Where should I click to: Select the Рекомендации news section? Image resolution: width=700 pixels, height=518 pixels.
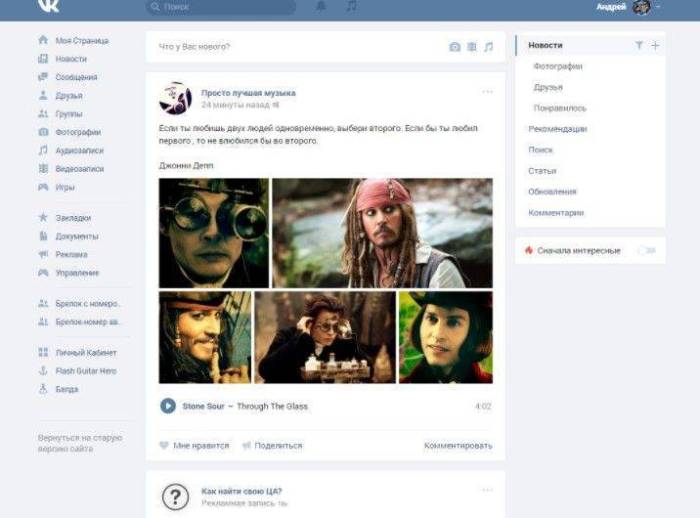557,129
